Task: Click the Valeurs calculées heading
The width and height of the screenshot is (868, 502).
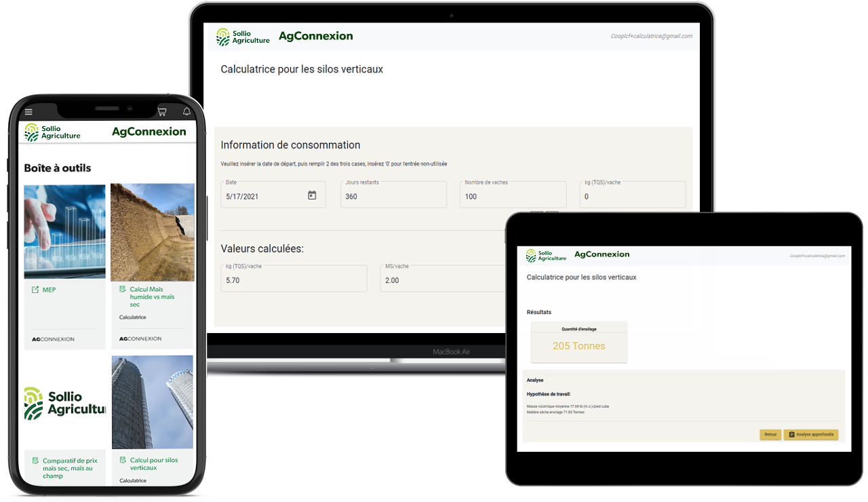Action: tap(262, 249)
